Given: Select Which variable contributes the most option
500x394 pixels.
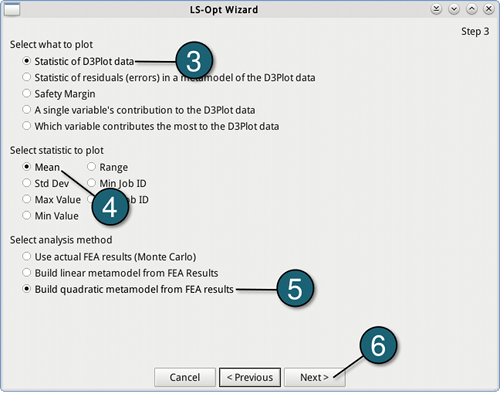Looking at the screenshot, I should pyautogui.click(x=151, y=126).
